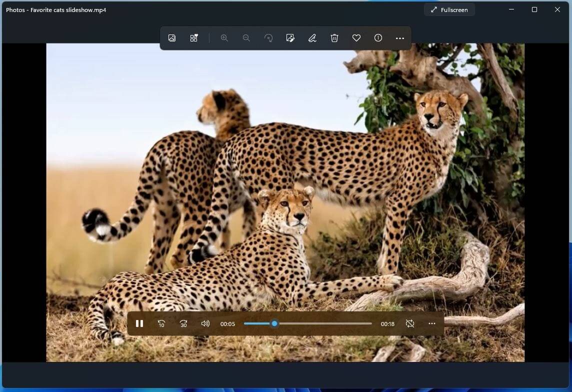Screen dimensions: 572x392
Task: Select the Zoom out magnifier icon
Action: tap(246, 37)
